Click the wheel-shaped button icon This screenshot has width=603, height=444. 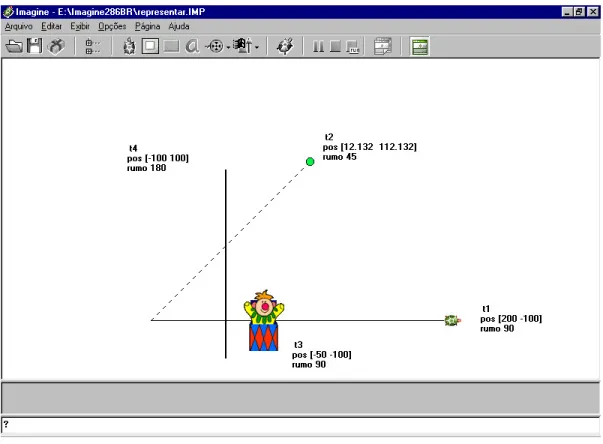215,47
